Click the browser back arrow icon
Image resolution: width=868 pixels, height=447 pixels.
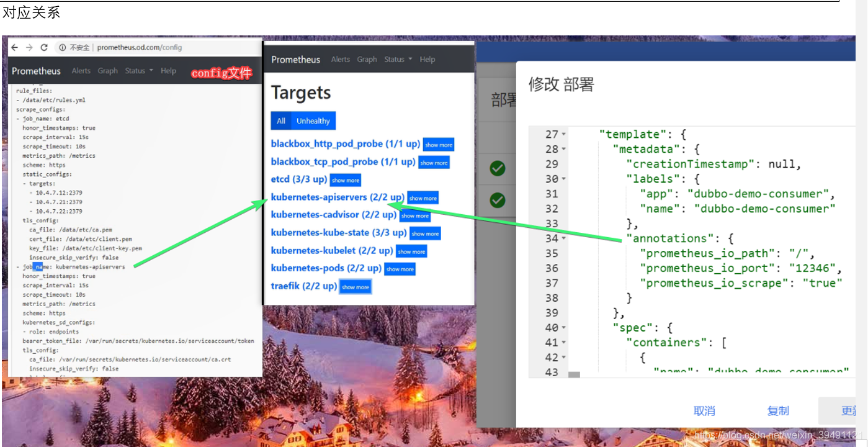[x=15, y=47]
